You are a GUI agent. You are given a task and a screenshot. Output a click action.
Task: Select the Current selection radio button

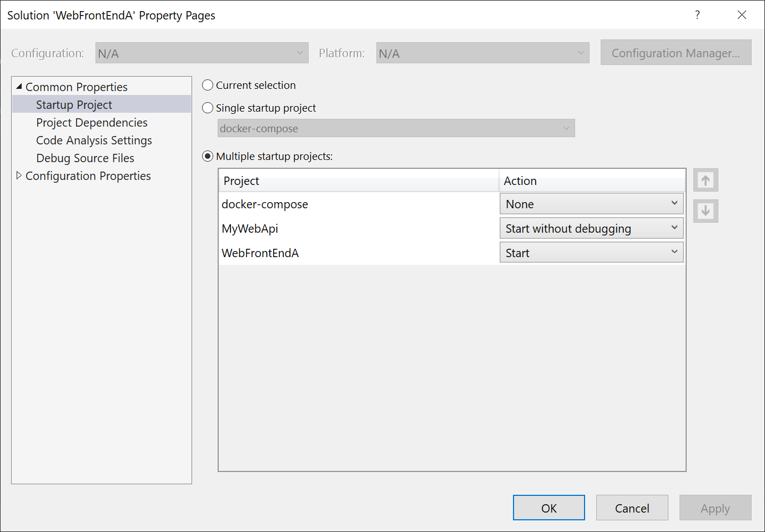click(207, 85)
